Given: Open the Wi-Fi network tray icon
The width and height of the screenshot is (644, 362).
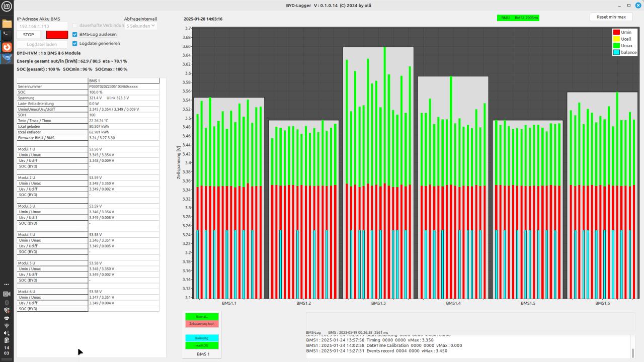Looking at the screenshot, I should click(7, 325).
